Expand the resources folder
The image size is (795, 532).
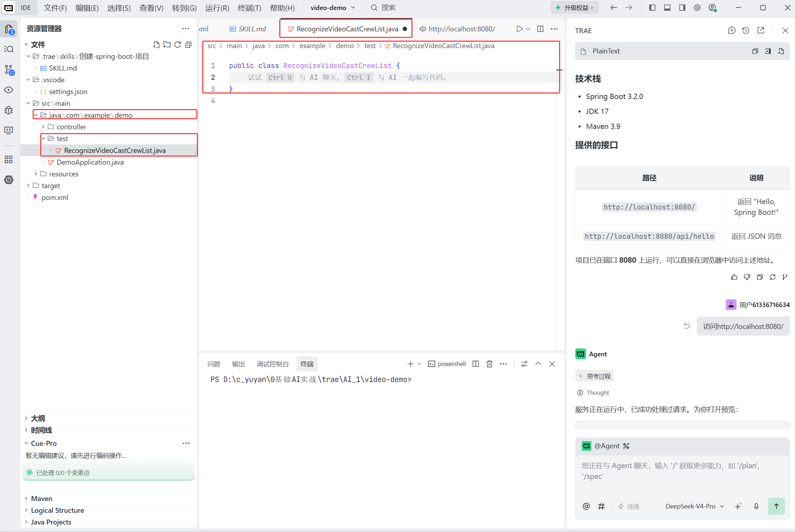(x=36, y=174)
